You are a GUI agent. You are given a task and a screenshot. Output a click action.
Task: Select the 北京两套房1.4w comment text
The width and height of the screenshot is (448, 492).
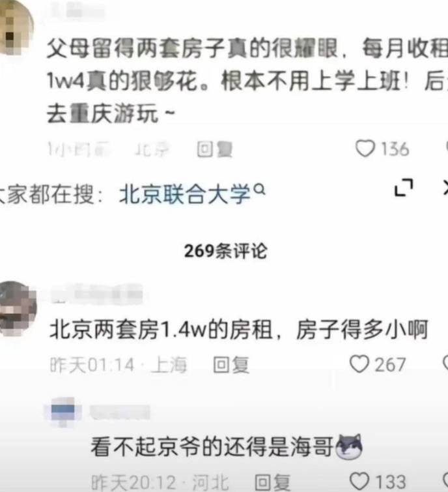[238, 330]
